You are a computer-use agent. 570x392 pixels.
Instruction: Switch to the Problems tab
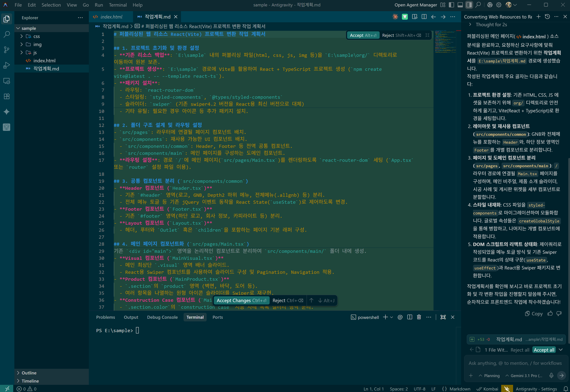[x=105, y=317]
